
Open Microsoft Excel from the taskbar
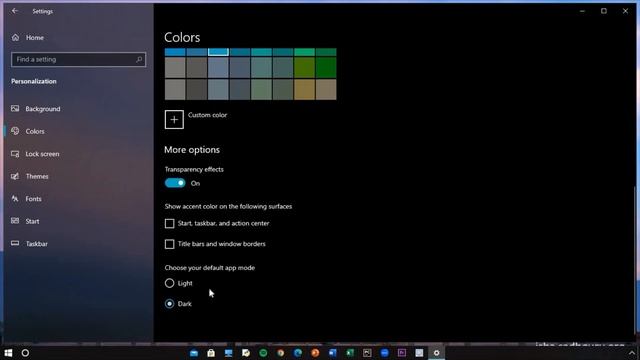point(350,353)
